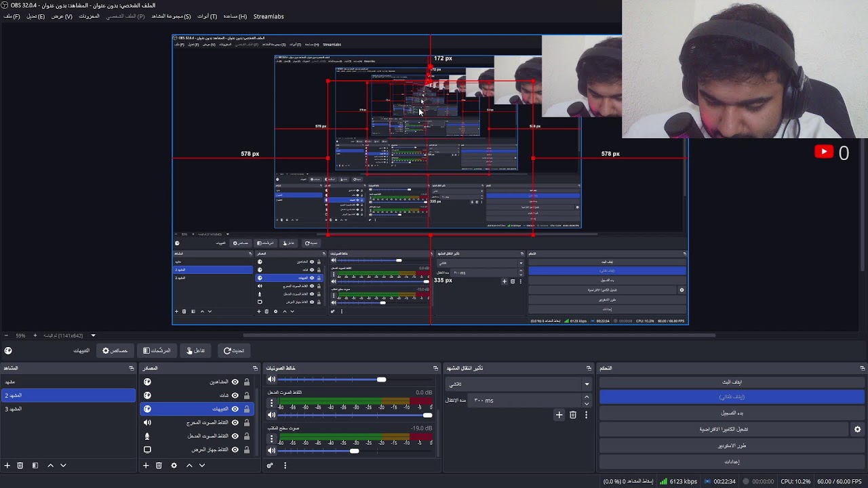The image size is (868, 488).
Task: Open the ملف (F) menu
Action: pyautogui.click(x=12, y=16)
